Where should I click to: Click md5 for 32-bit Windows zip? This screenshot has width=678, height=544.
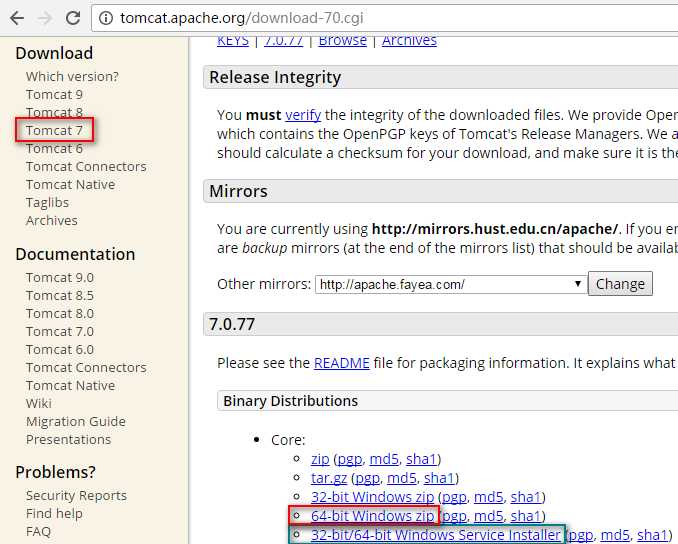coord(489,497)
